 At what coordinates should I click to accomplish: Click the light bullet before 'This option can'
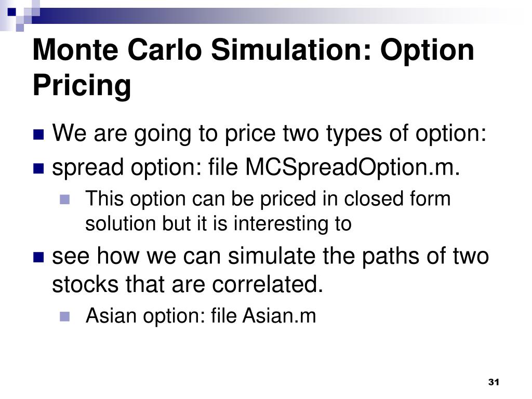tap(64, 199)
